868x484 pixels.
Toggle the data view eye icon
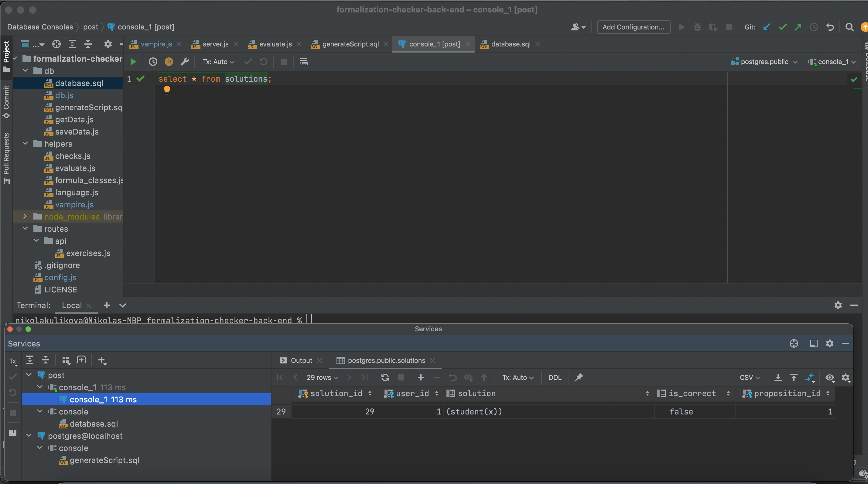coord(830,377)
